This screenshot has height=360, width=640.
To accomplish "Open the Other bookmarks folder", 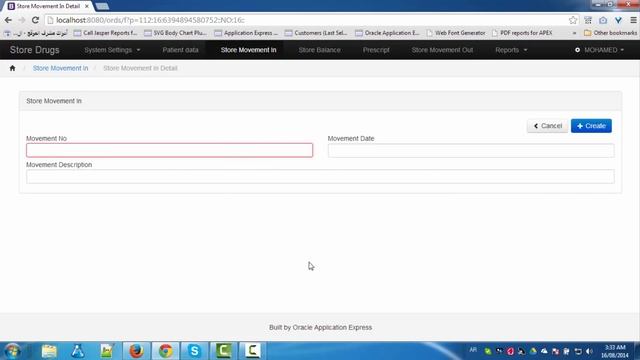I will [610, 33].
